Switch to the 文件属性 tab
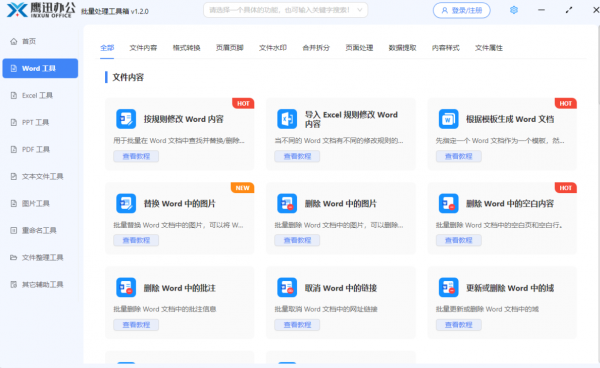Image resolution: width=600 pixels, height=368 pixels. coord(489,48)
